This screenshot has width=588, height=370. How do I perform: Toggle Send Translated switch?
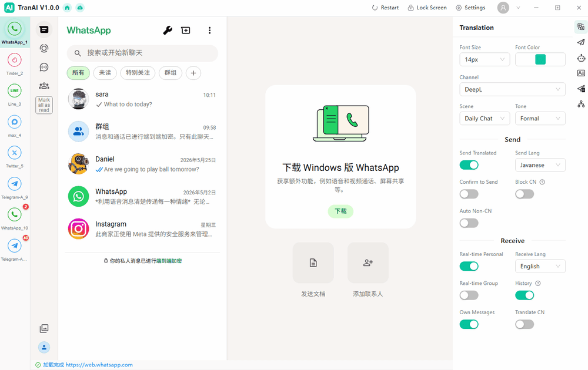click(469, 165)
